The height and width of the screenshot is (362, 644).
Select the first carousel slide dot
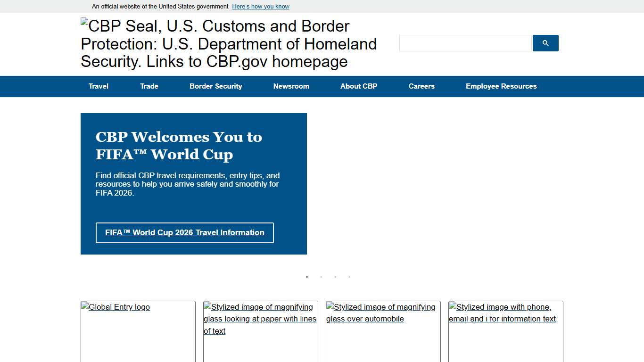click(x=307, y=277)
